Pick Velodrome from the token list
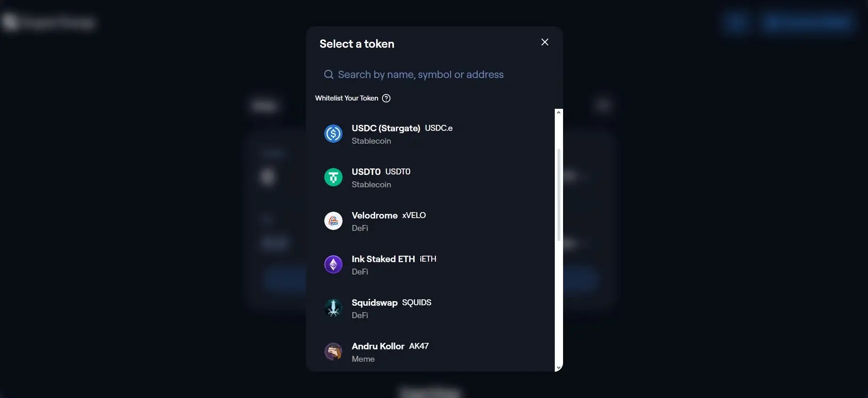This screenshot has height=398, width=868. click(x=375, y=215)
